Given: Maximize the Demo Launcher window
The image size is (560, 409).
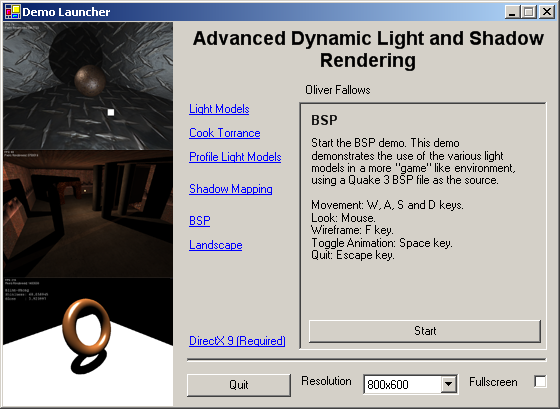Looking at the screenshot, I should (x=529, y=12).
